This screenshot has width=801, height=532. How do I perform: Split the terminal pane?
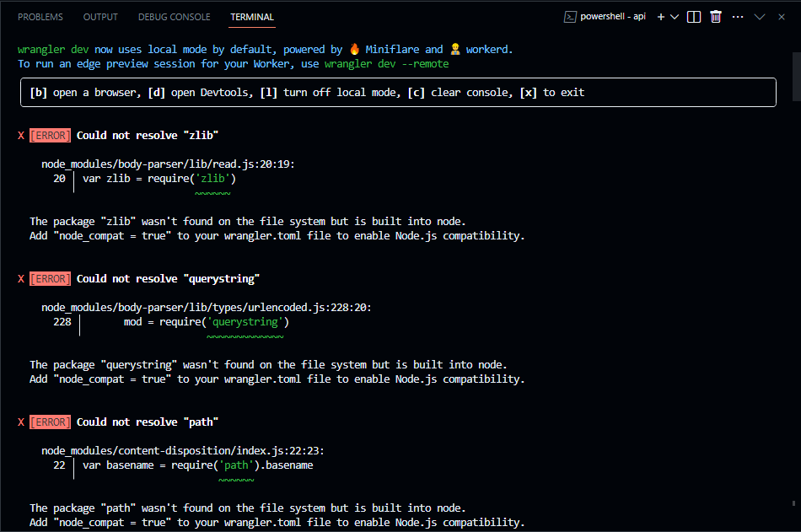click(694, 17)
